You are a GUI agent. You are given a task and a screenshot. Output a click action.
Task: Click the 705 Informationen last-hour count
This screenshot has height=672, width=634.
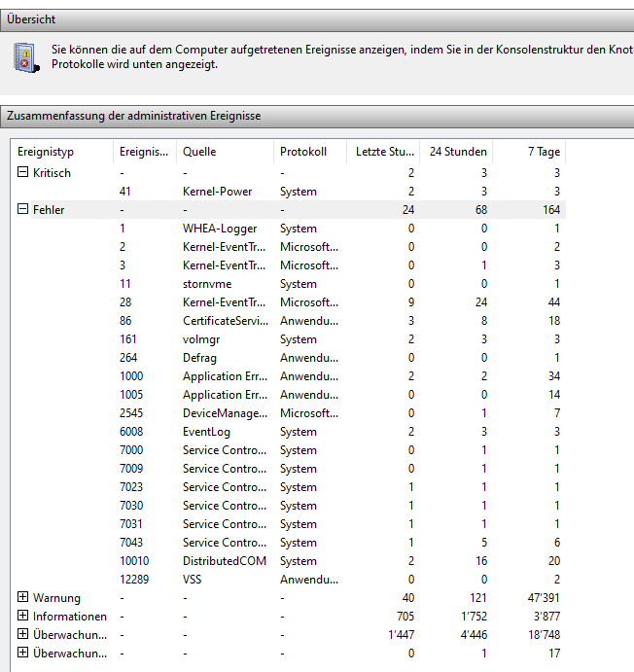pyautogui.click(x=405, y=617)
